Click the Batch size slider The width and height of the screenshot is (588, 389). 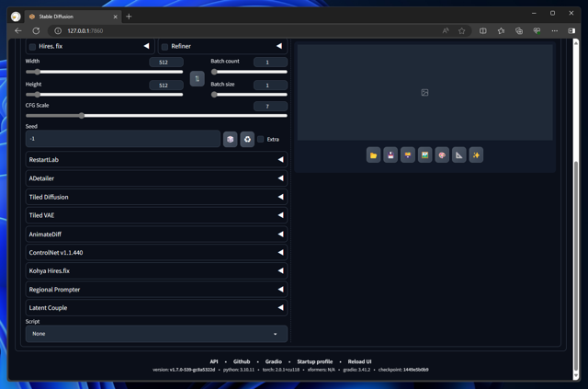coord(249,95)
